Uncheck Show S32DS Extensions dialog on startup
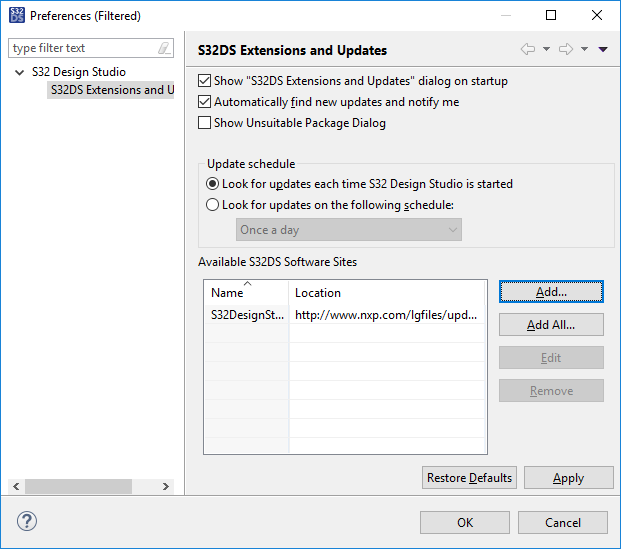 coord(204,81)
